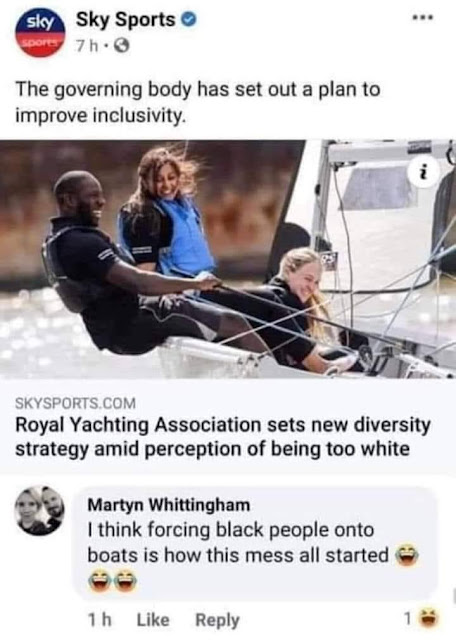Click the post caption about inclusivity
Image resolution: width=456 pixels, height=640 pixels.
198,102
